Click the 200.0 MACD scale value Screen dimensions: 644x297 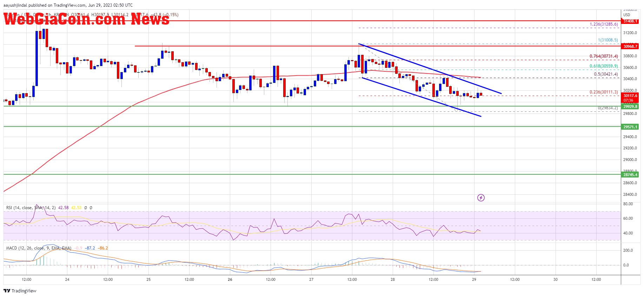[628, 250]
